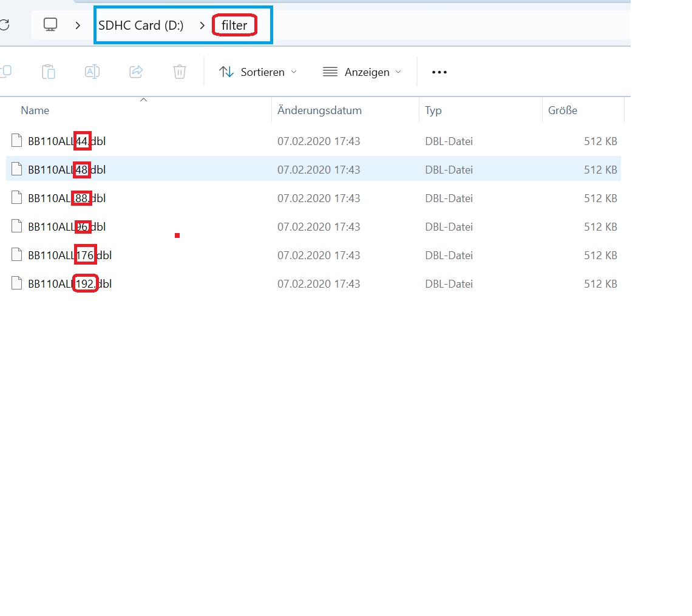Open the Anzeigen view dropdown
This screenshot has width=692, height=616.
[362, 72]
